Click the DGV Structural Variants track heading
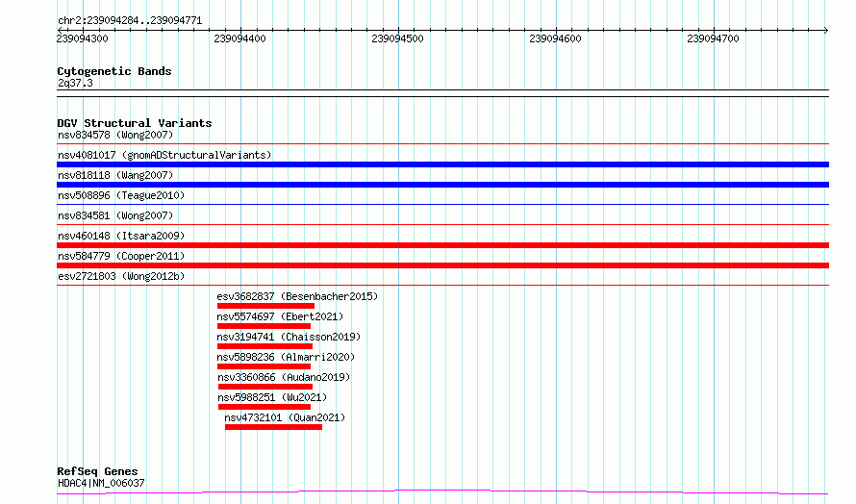This screenshot has height=504, width=856. pyautogui.click(x=135, y=123)
